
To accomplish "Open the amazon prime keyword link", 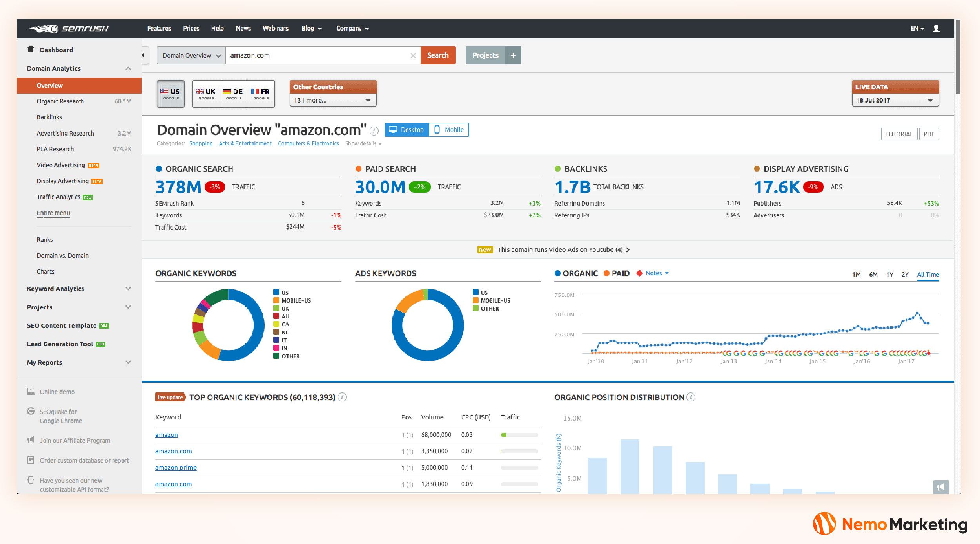I will click(x=176, y=468).
